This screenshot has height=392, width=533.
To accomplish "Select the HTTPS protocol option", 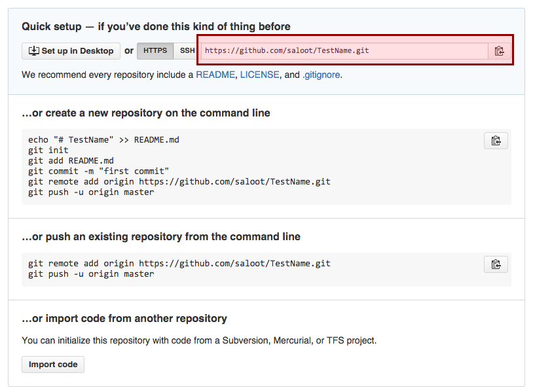I will click(155, 50).
